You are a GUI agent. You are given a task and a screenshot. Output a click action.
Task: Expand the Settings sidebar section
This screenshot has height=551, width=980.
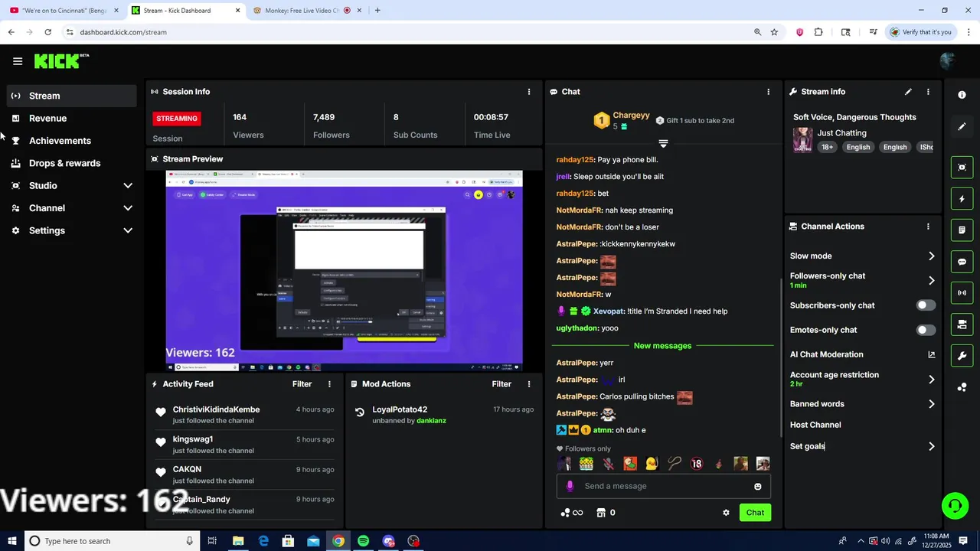pos(128,230)
